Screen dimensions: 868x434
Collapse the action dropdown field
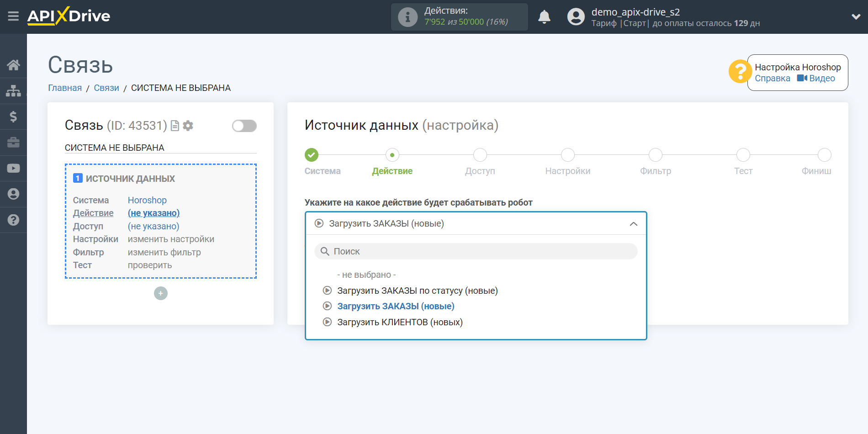point(476,223)
